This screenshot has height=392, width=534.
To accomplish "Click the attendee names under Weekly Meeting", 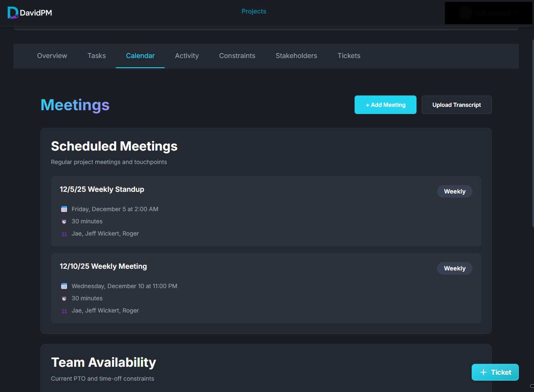I will tap(105, 310).
